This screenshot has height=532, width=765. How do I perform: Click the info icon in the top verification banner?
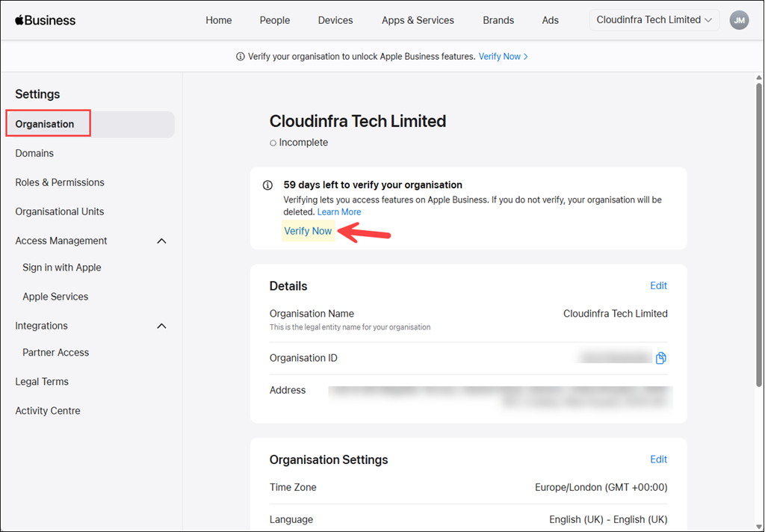(240, 57)
